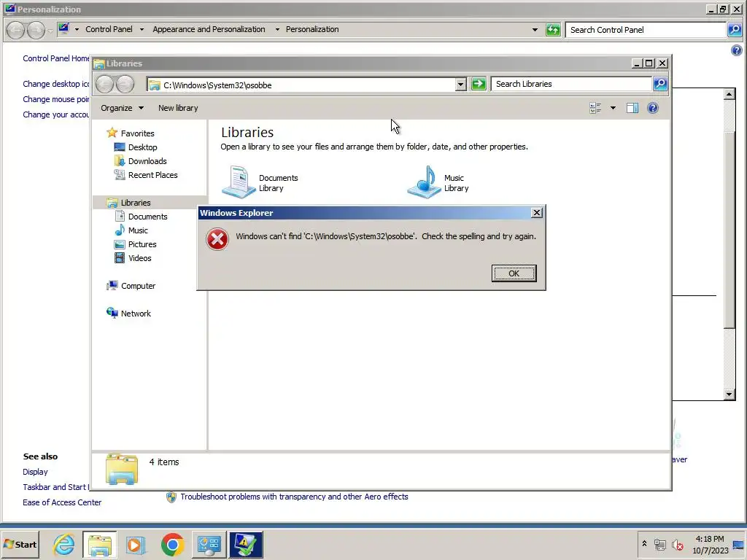Select Downloads under Favorites

pos(141,161)
